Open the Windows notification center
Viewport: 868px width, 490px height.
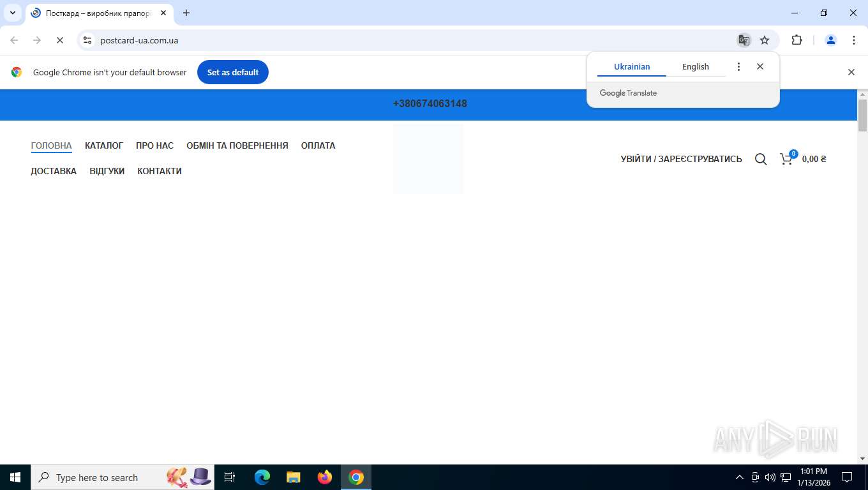[847, 477]
